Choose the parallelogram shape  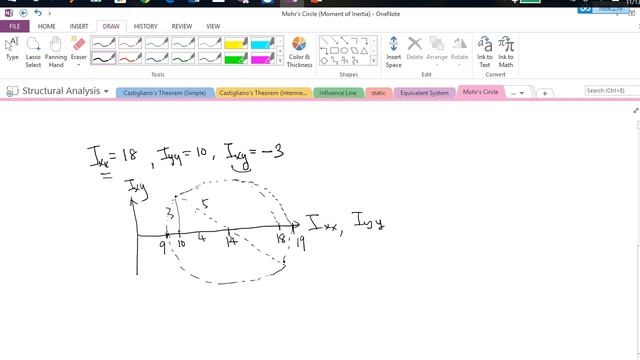pos(354,51)
